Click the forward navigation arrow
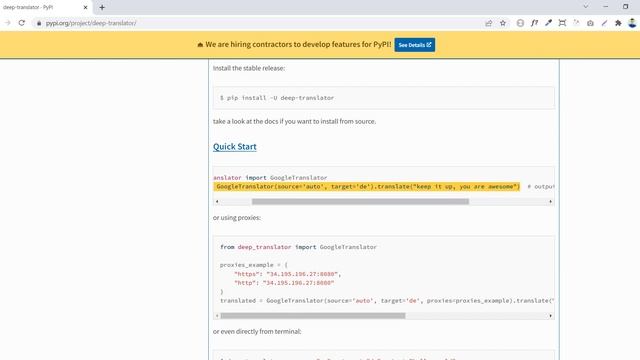 [8, 23]
